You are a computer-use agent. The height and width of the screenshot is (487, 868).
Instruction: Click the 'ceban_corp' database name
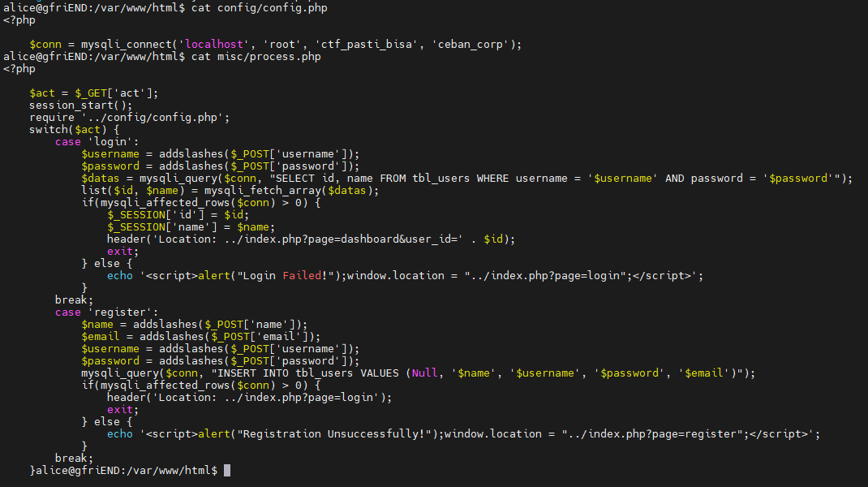coord(470,45)
